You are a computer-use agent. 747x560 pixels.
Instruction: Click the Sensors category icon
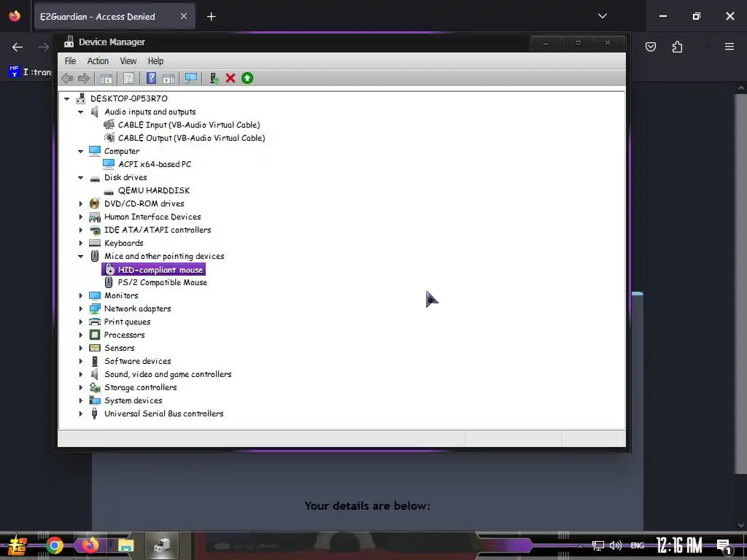click(95, 348)
